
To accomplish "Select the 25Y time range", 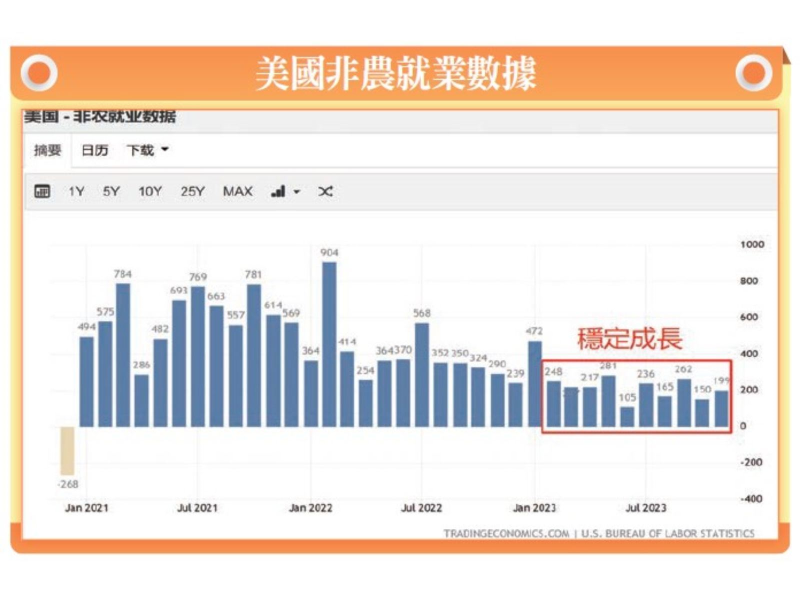I will (193, 191).
